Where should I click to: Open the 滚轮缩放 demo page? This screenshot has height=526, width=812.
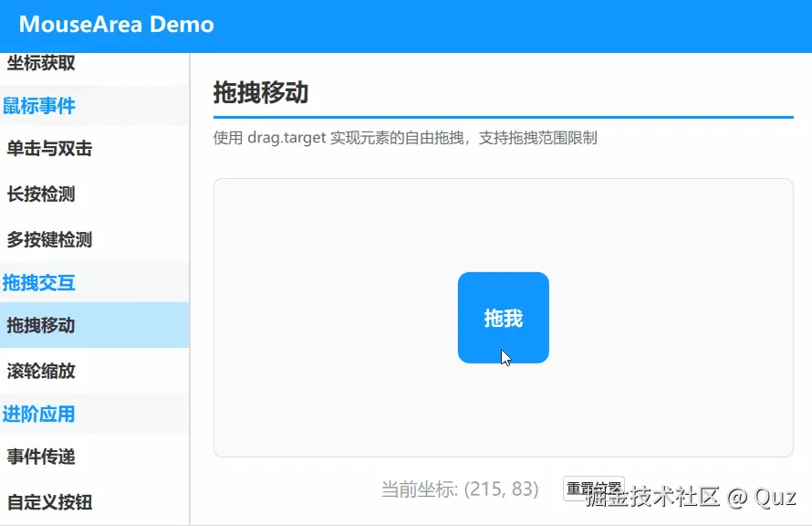click(x=94, y=371)
